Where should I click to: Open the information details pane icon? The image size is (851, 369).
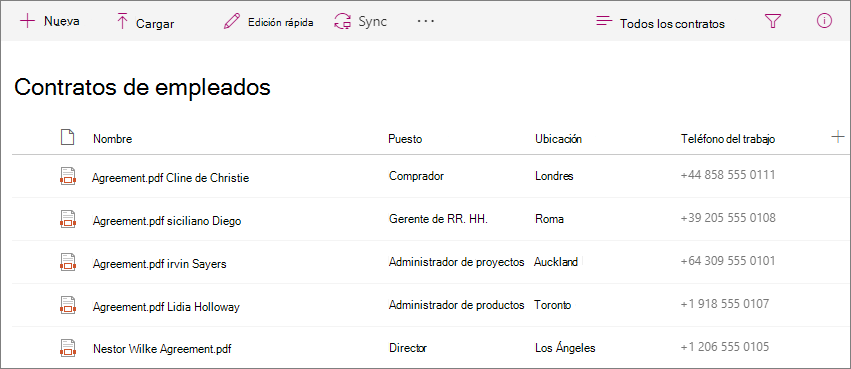pos(824,21)
